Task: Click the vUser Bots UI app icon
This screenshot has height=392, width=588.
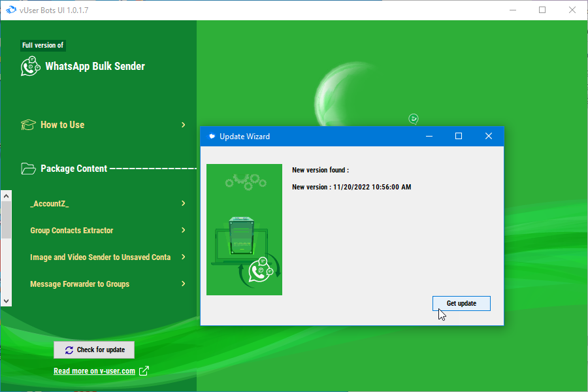Action: [11, 10]
